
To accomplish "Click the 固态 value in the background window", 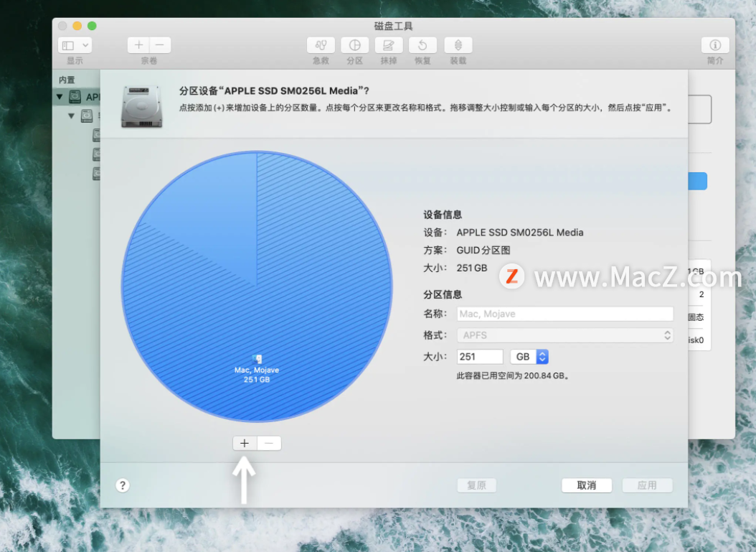I will tap(696, 317).
